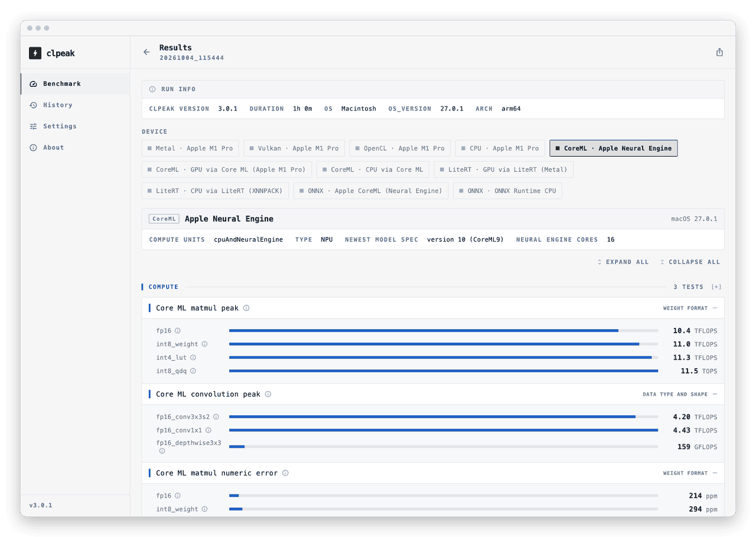
Task: Click info icon under fp16_depthwise3x3
Action: point(162,451)
